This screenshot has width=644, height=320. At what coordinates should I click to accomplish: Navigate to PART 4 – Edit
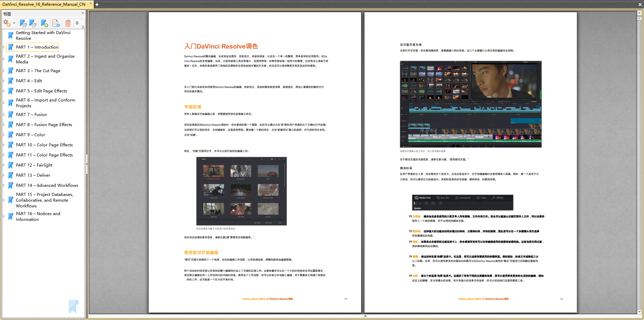point(29,81)
